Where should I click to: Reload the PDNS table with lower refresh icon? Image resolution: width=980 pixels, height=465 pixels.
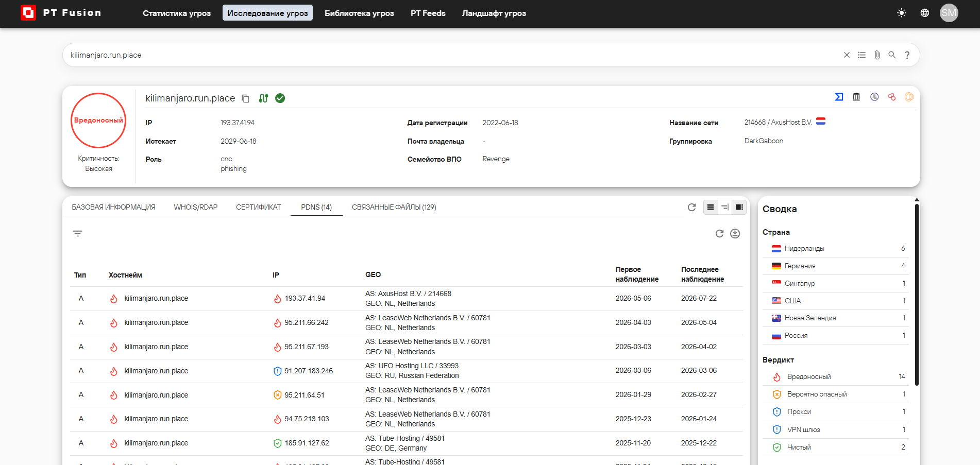point(720,234)
